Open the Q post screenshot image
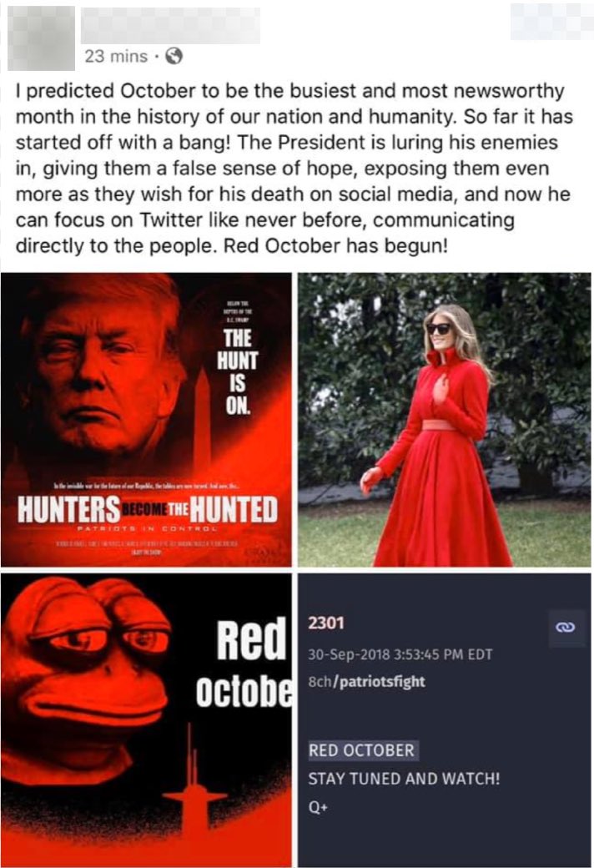The width and height of the screenshot is (594, 868). [x=445, y=719]
